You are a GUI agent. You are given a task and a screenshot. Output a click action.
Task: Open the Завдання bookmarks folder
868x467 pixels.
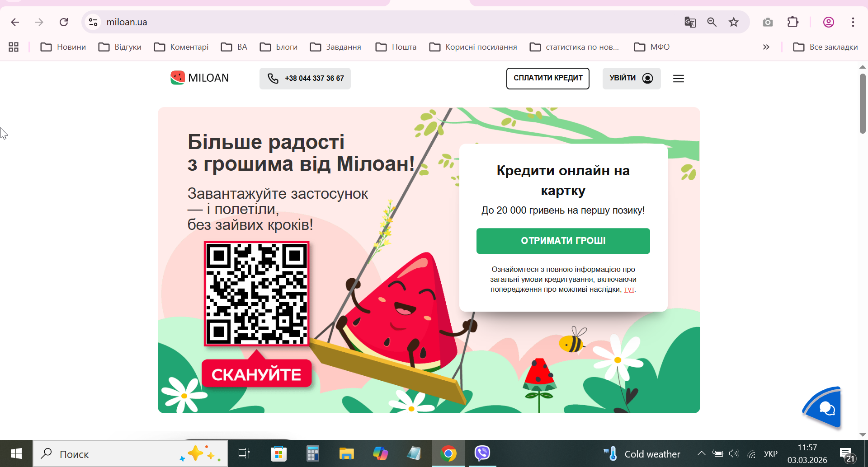coord(335,47)
